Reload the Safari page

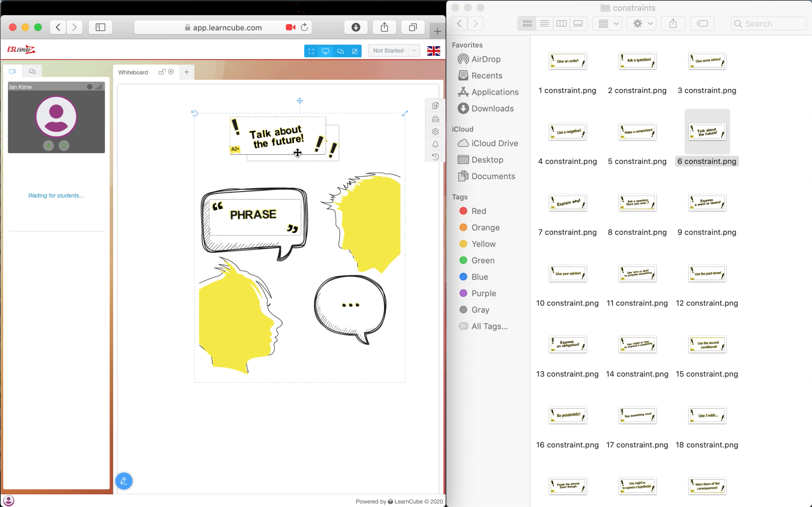(x=304, y=27)
